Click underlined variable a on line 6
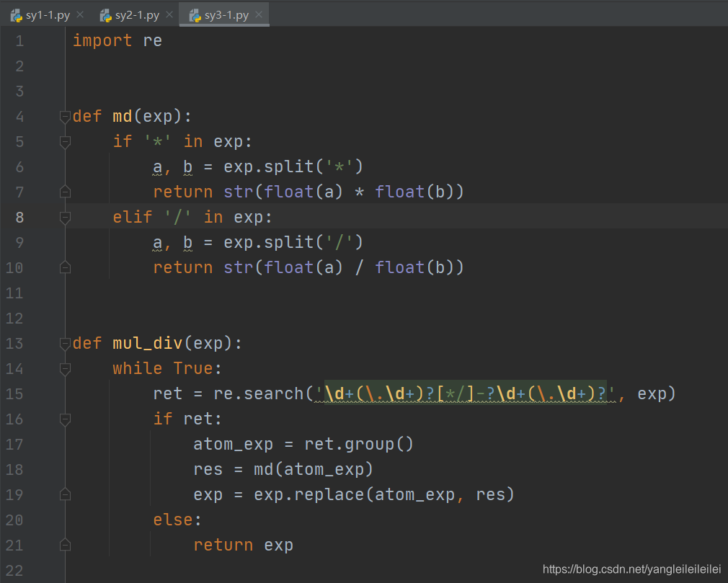This screenshot has width=728, height=583. point(157,167)
